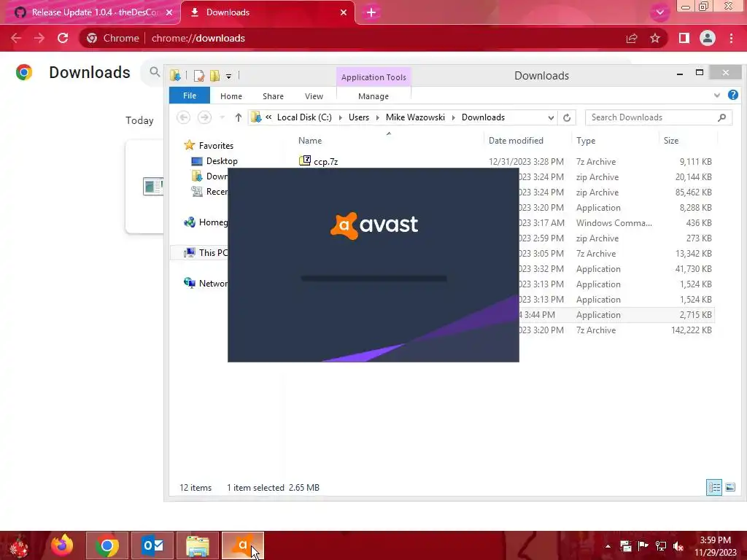Viewport: 747px width, 560px height.
Task: Switch to Large icons view layout icon
Action: [729, 487]
